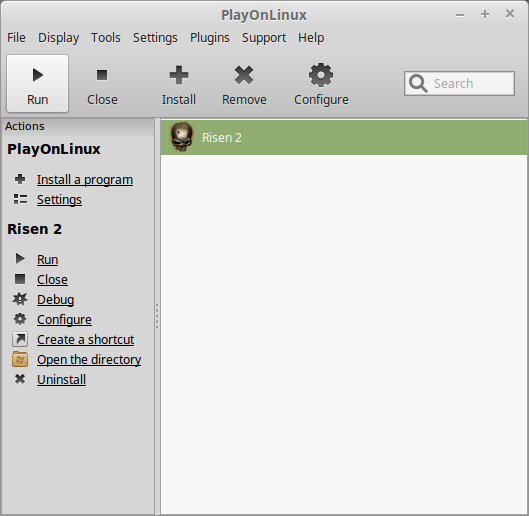Click inside the Search field

pyautogui.click(x=460, y=83)
